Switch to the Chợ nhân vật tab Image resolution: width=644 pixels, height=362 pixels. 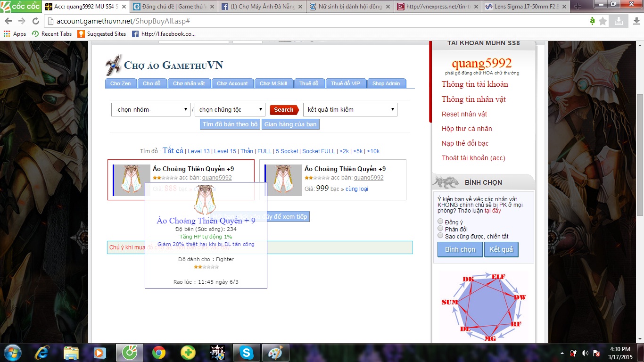point(189,83)
